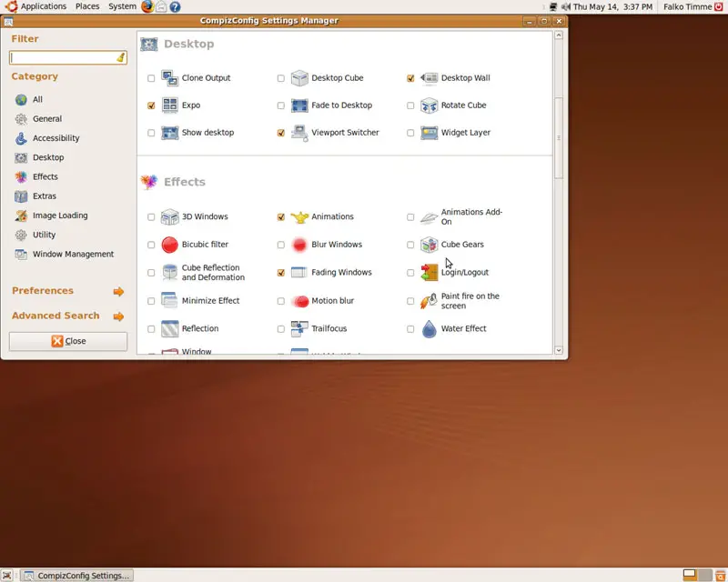This screenshot has height=582, width=728.
Task: Open the Animations lamp icon
Action: [299, 216]
